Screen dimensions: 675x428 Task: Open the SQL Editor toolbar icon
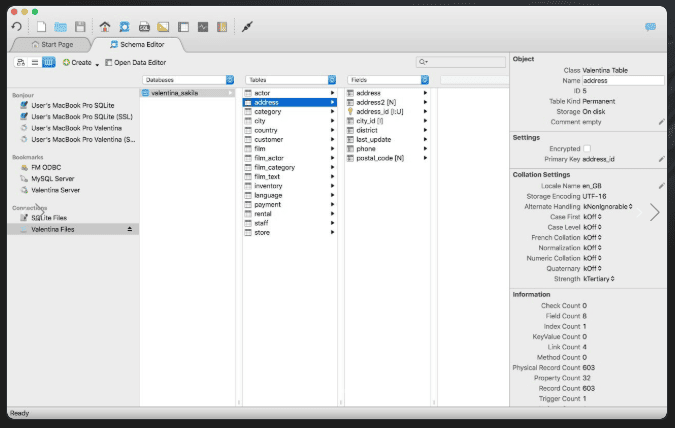coord(144,27)
